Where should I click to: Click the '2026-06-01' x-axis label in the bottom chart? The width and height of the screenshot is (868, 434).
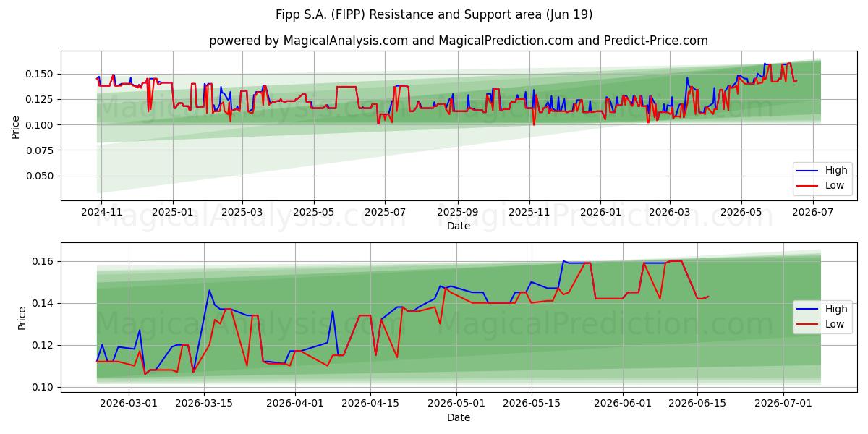[623, 404]
